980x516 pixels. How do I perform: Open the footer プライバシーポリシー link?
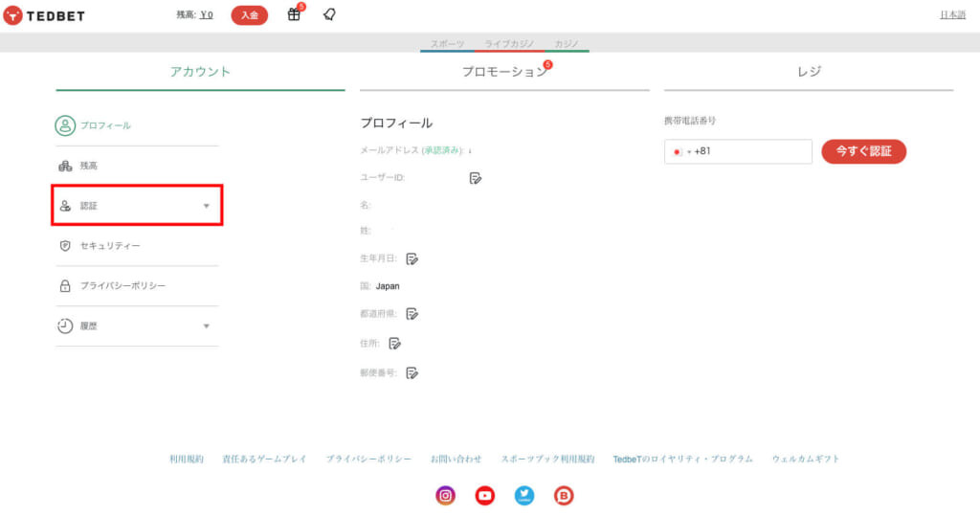pyautogui.click(x=368, y=460)
